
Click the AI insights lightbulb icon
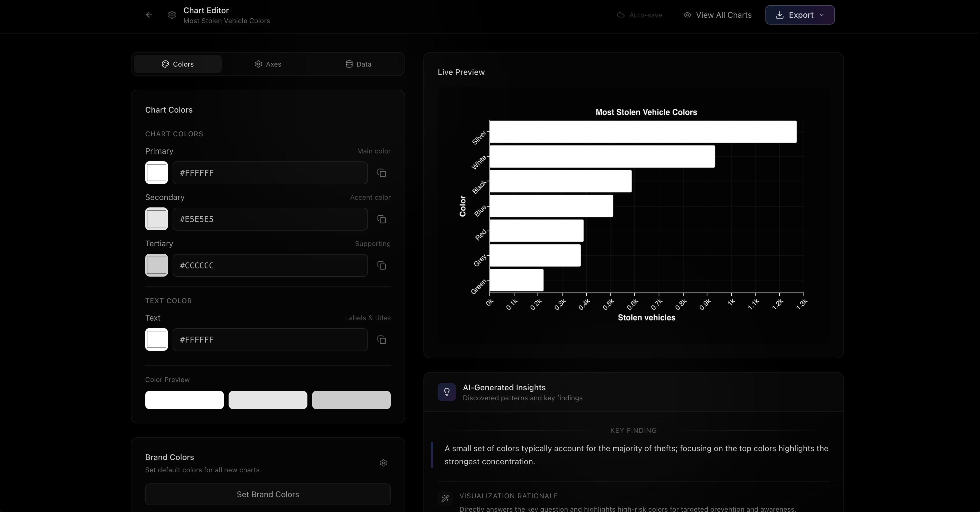pyautogui.click(x=447, y=392)
